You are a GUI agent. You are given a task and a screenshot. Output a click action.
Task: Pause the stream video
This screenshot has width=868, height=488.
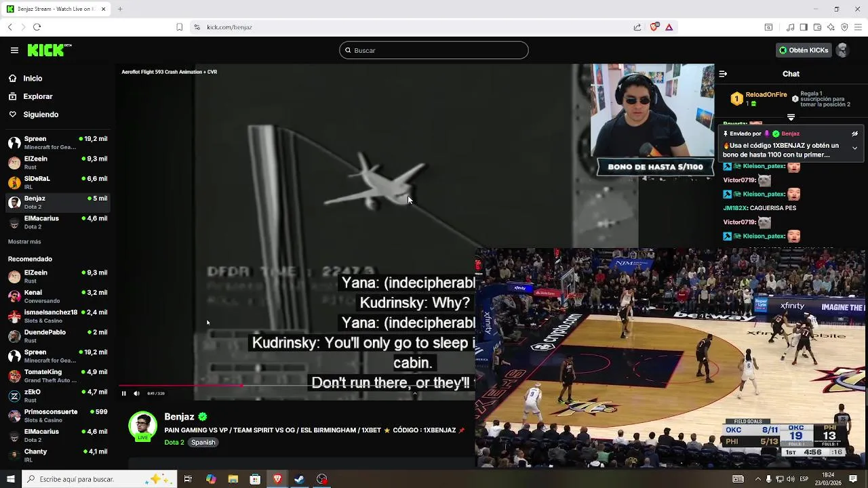(x=123, y=393)
